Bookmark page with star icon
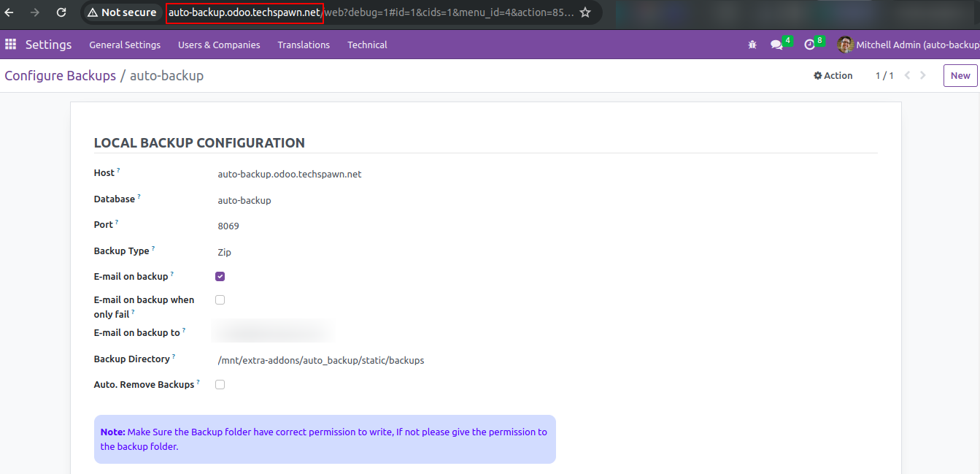 pos(584,12)
